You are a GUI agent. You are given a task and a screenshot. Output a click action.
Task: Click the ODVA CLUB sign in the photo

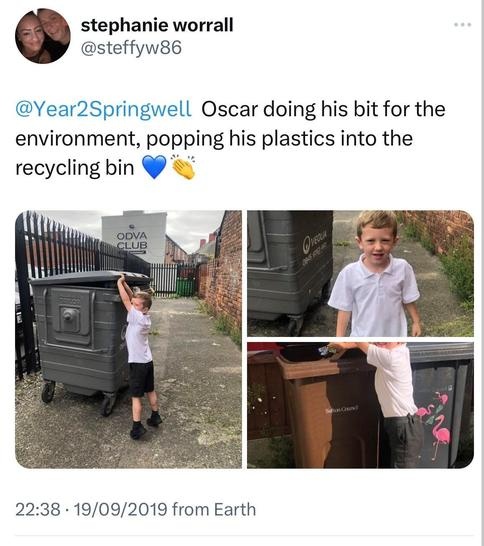point(132,241)
